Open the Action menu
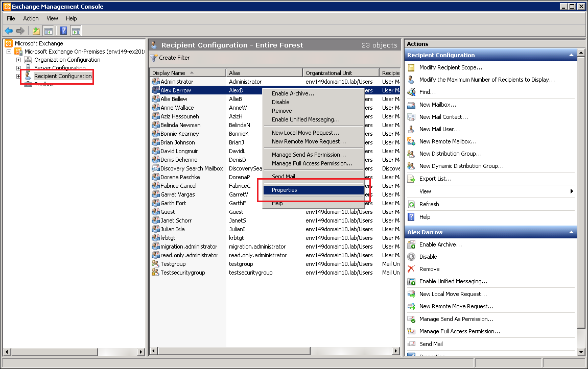 click(31, 18)
